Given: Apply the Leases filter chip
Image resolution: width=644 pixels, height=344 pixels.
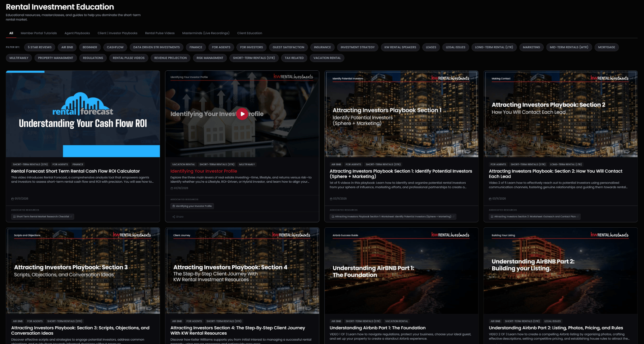Looking at the screenshot, I should pos(431,47).
